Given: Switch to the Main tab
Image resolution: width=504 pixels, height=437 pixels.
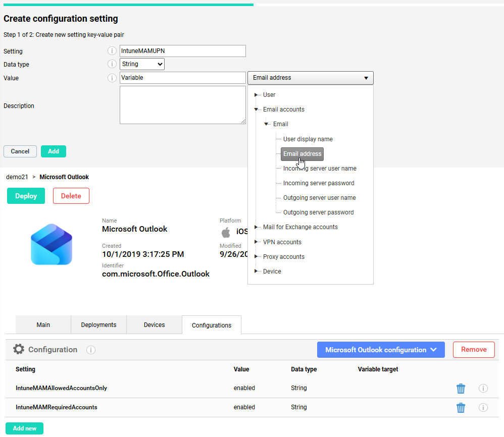Looking at the screenshot, I should tap(43, 324).
